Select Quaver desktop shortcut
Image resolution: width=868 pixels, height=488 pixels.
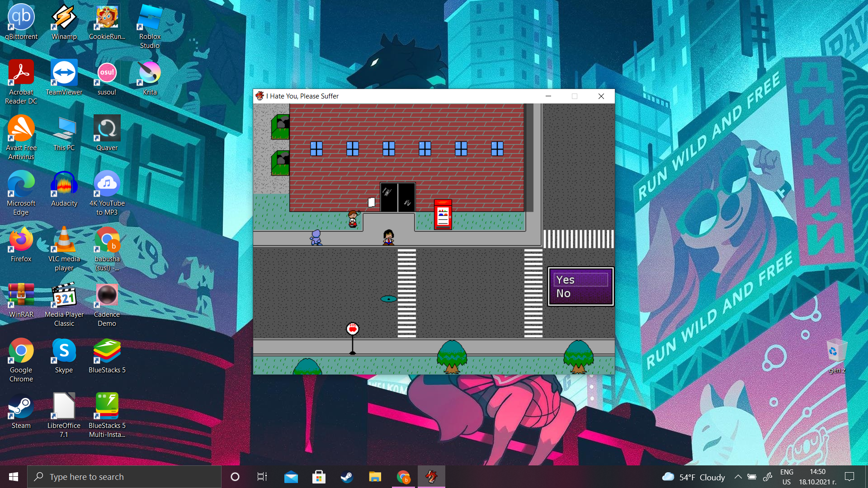click(107, 133)
